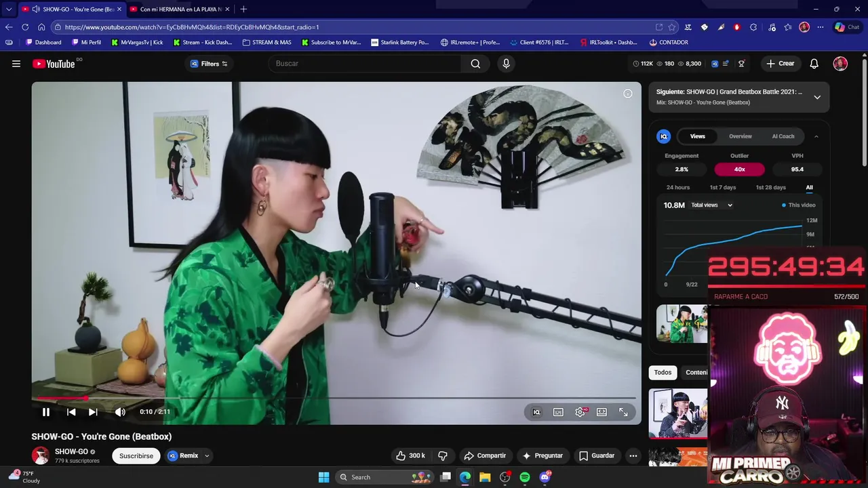Skip to the next video
This screenshot has height=488, width=868.
tap(93, 412)
